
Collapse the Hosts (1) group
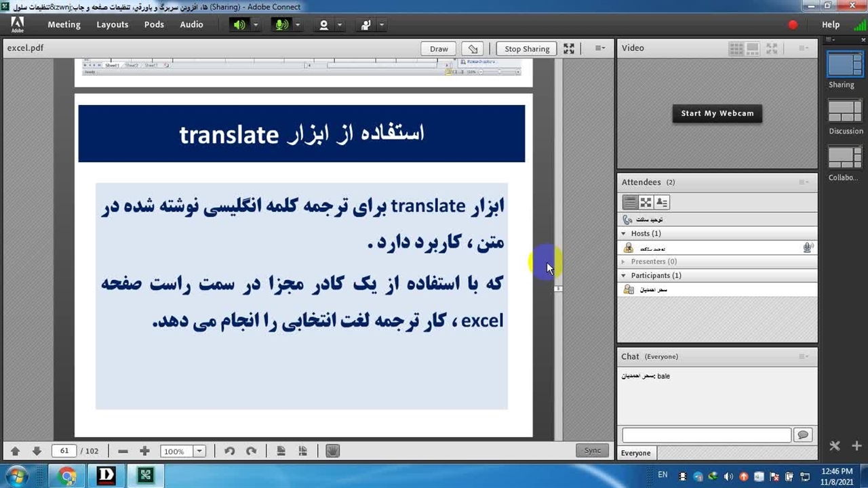tap(624, 233)
